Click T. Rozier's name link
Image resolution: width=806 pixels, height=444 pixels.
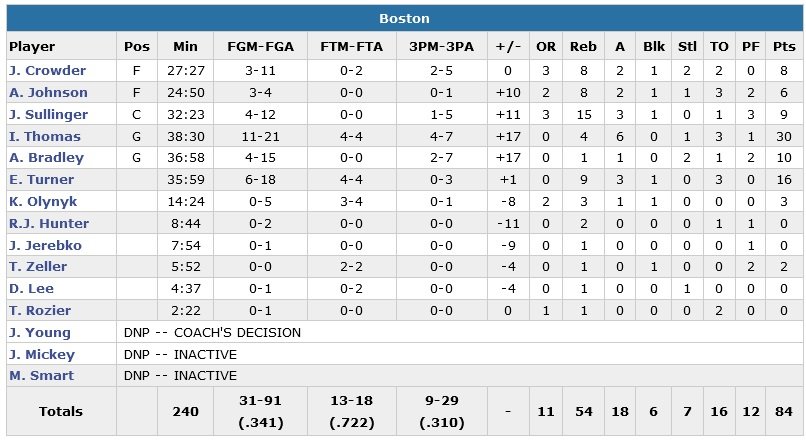[38, 311]
